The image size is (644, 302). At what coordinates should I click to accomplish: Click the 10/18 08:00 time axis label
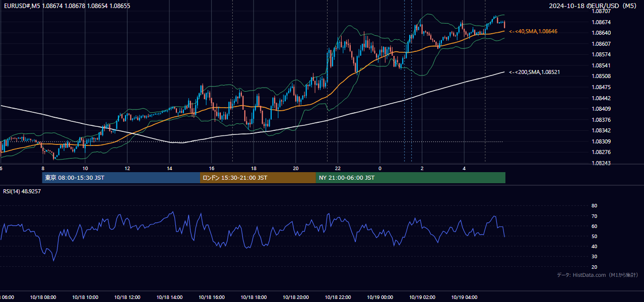point(43,297)
